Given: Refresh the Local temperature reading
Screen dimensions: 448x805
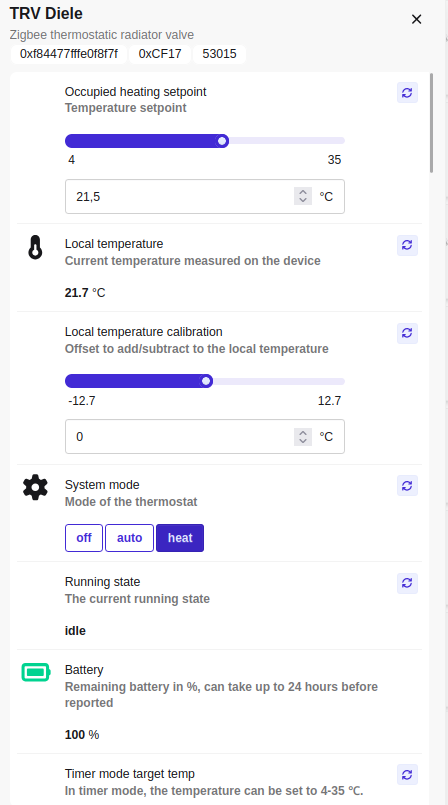Looking at the screenshot, I should (x=407, y=245).
